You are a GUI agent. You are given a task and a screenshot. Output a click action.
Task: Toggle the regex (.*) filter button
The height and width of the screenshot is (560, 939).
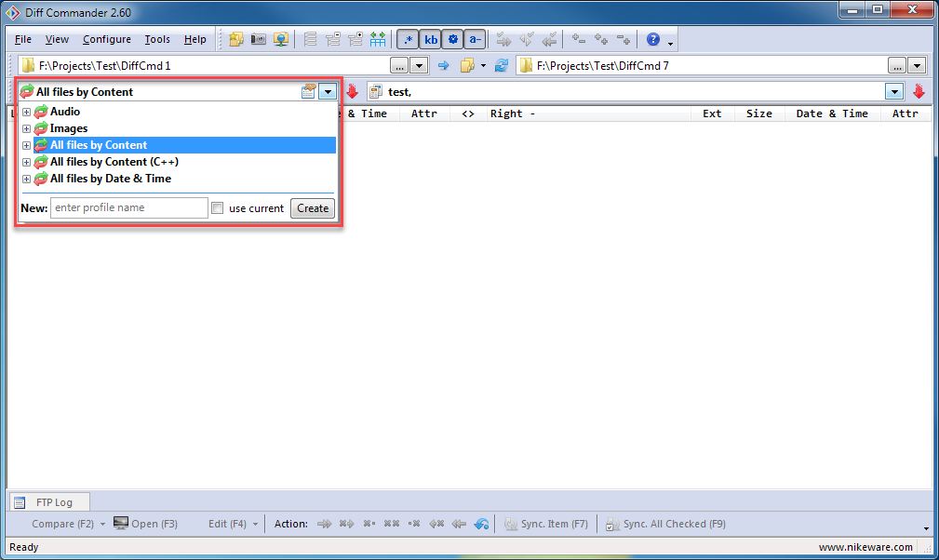408,39
